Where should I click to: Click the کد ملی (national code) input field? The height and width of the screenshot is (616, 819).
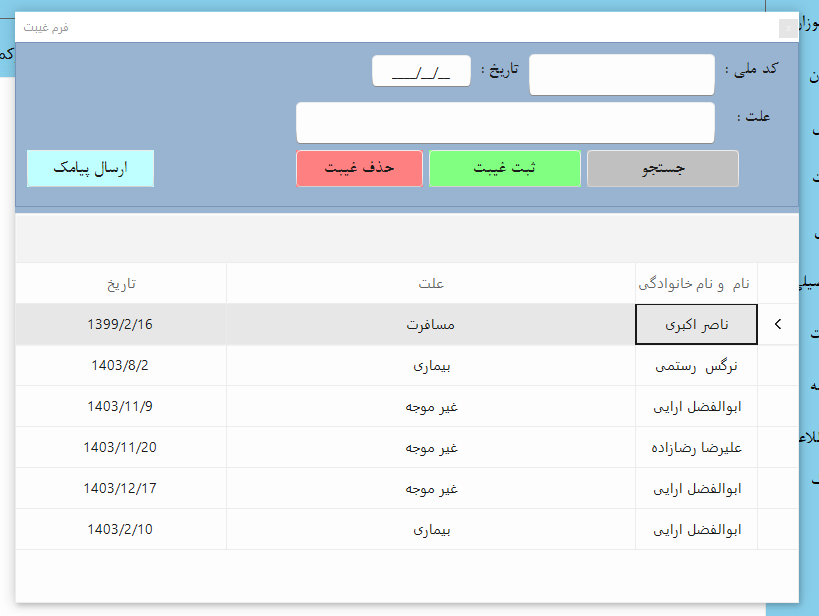pyautogui.click(x=621, y=75)
